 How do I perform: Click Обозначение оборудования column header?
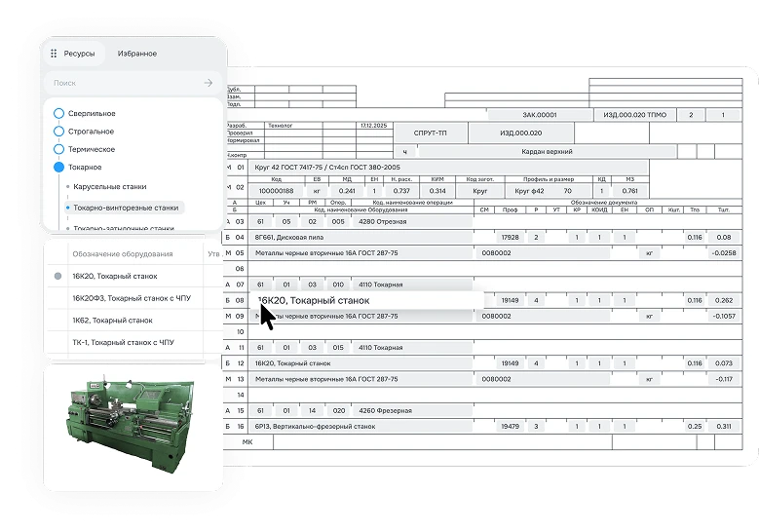click(x=122, y=253)
